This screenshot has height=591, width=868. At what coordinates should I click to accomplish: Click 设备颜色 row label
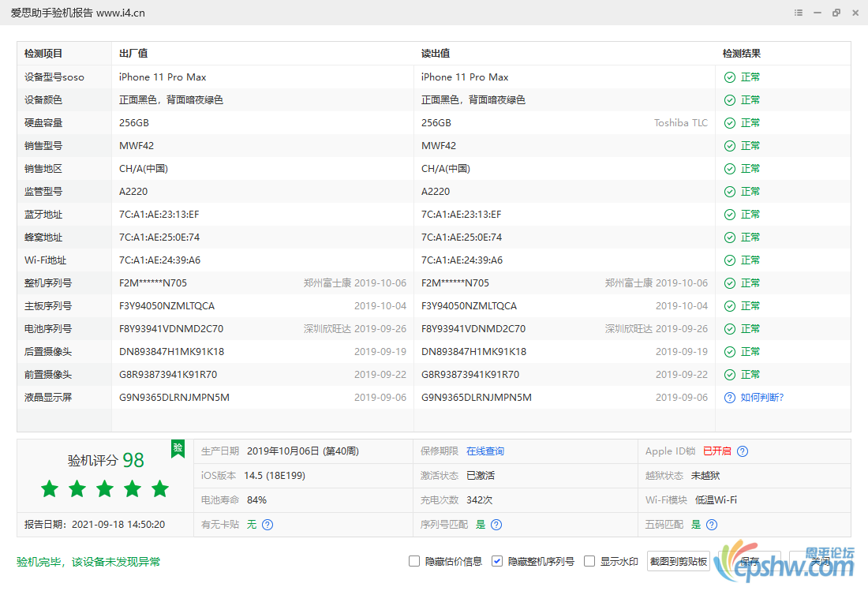(43, 99)
